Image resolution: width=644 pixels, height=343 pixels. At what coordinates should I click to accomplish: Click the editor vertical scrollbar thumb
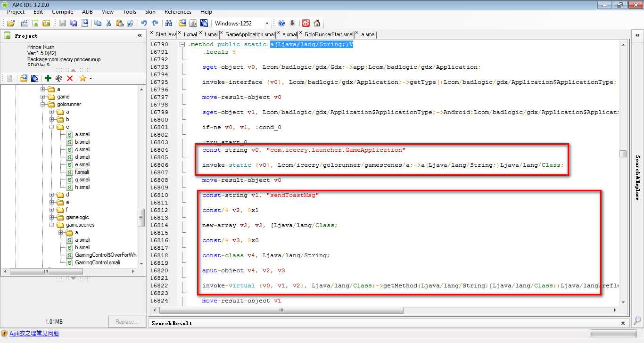623,154
